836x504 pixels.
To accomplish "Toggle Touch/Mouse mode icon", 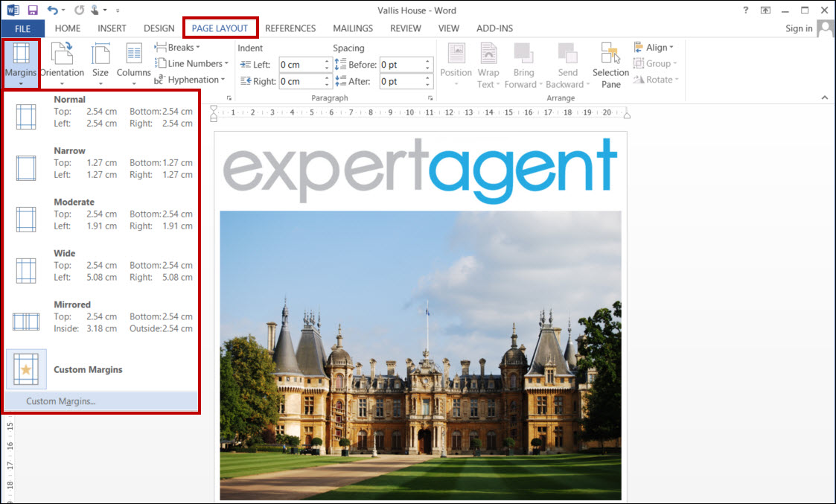I will click(95, 10).
